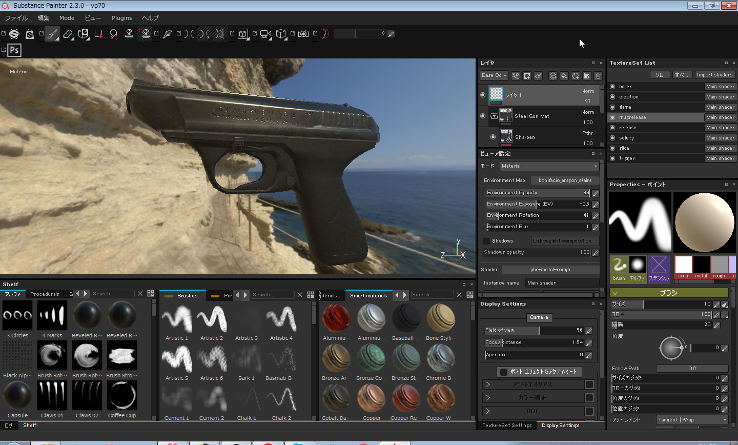Image resolution: width=738 pixels, height=445 pixels.
Task: Expand the DOF section arrow
Action: click(x=488, y=411)
